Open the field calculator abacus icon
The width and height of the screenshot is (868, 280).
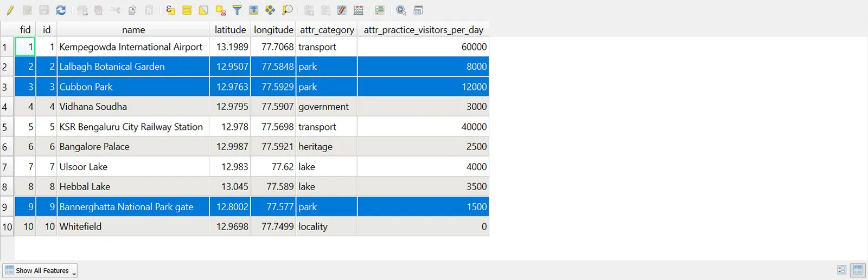coord(359,10)
